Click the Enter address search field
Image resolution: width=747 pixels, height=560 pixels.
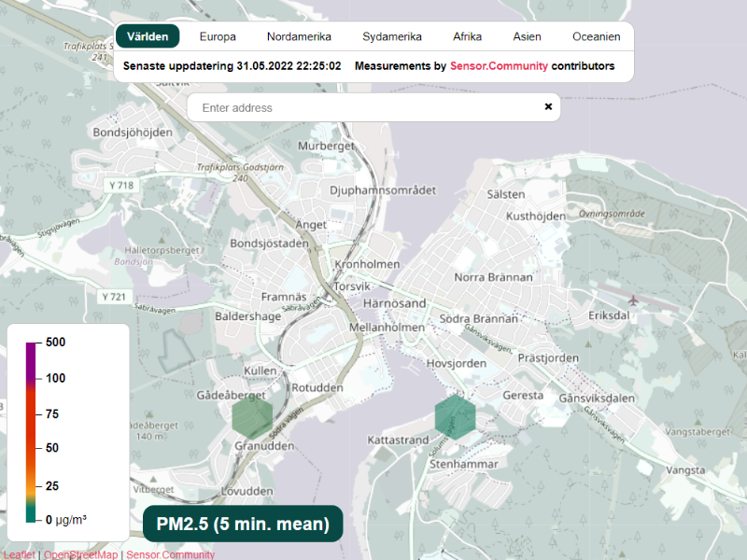click(x=364, y=107)
